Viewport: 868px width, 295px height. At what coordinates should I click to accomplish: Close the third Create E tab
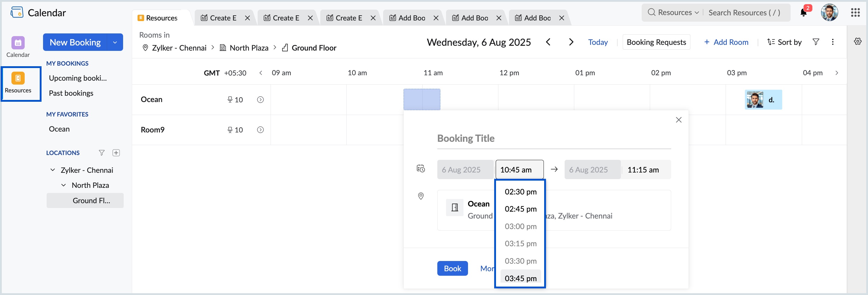(x=373, y=18)
